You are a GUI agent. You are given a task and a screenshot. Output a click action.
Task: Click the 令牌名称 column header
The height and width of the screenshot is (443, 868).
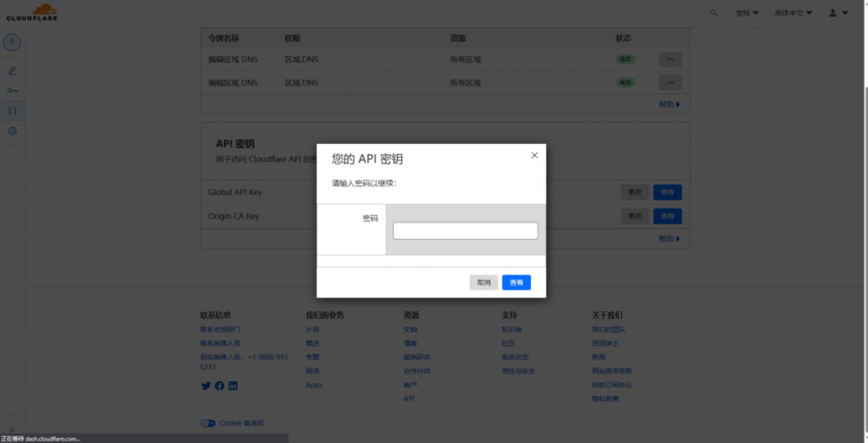pos(224,38)
